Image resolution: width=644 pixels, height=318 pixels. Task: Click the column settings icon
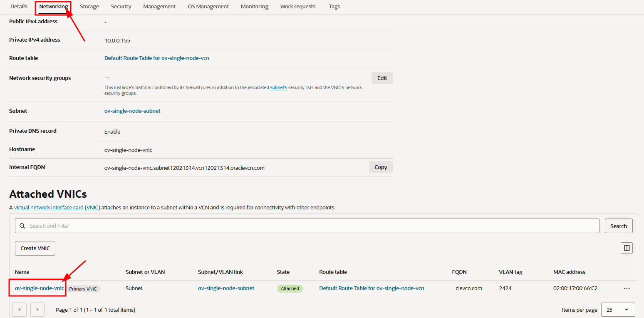(627, 248)
